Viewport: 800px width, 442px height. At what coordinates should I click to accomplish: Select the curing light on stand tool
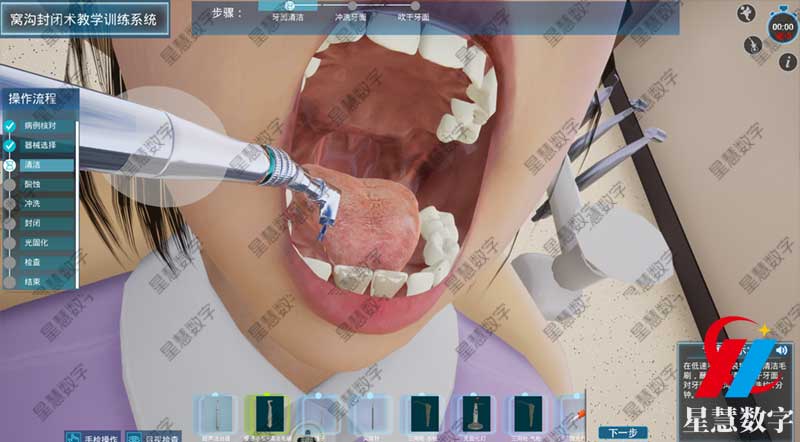tap(476, 414)
